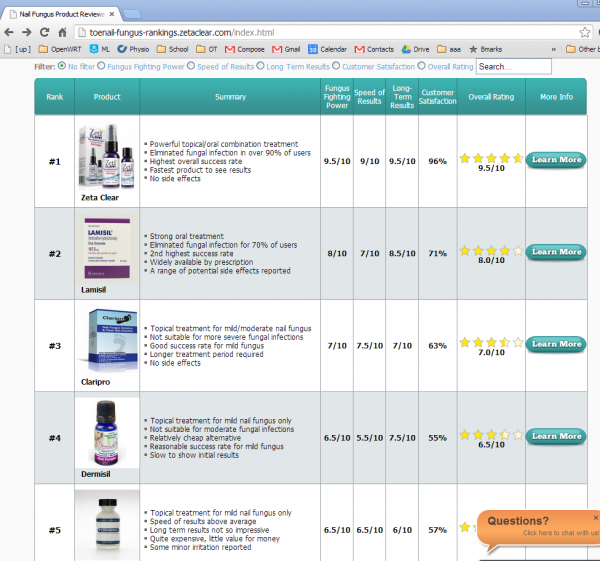Reload the page with the refresh icon
The image size is (600, 561).
45,32
